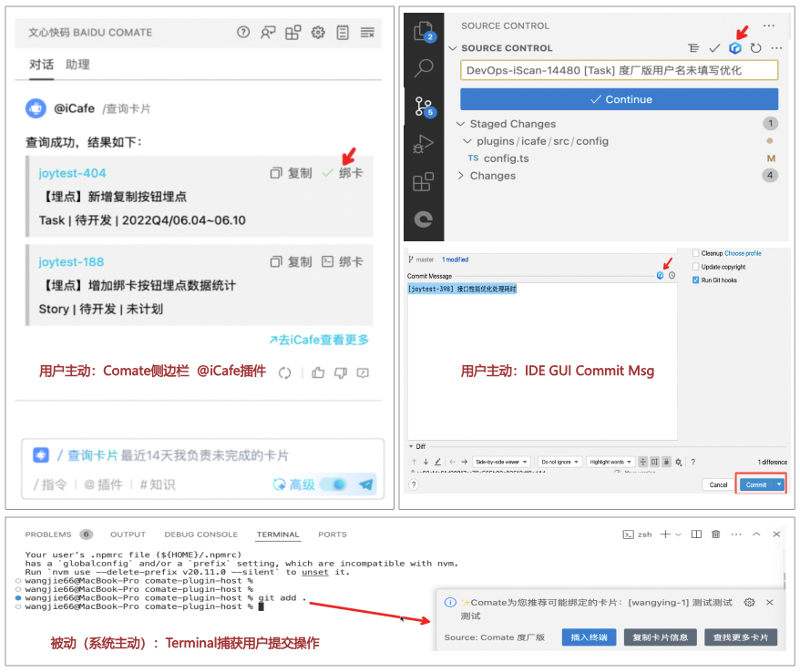Follow the 去iCafe查看更多 link
800x672 pixels.
click(x=319, y=340)
